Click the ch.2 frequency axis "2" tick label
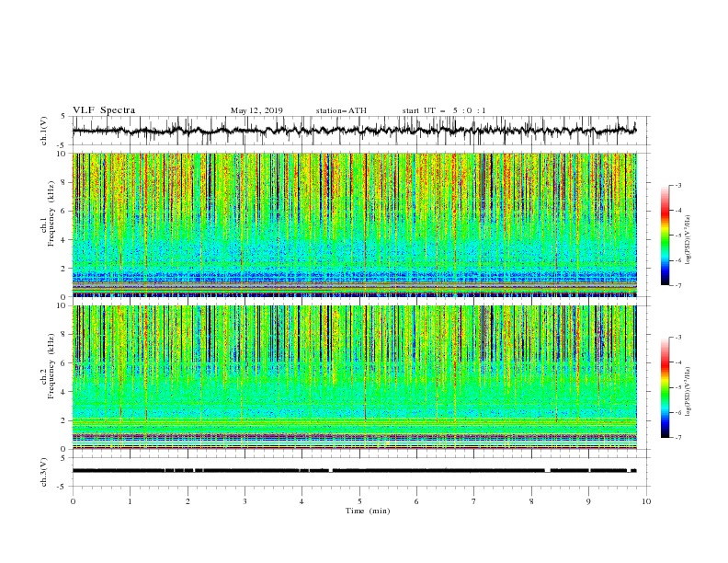 tap(64, 420)
